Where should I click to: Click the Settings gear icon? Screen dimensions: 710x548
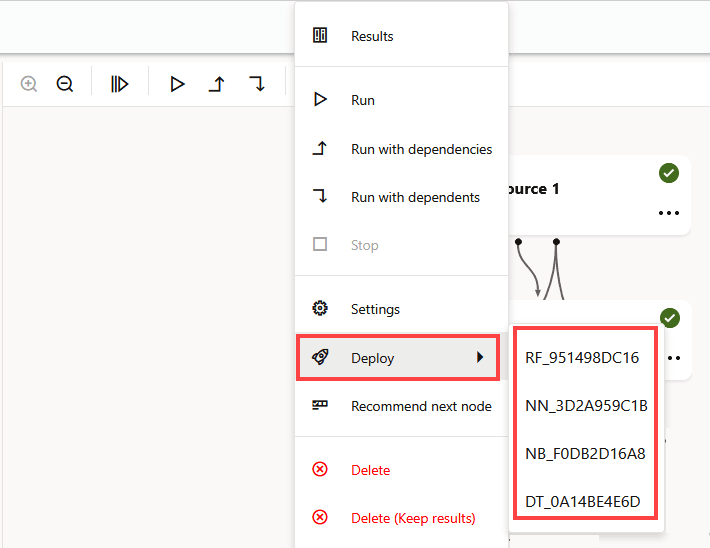coord(320,308)
